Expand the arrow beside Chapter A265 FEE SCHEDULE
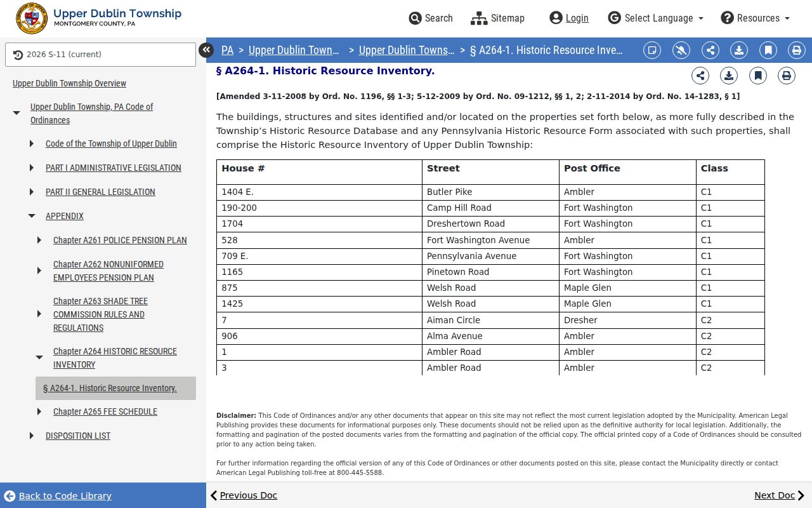812x508 pixels. [39, 411]
